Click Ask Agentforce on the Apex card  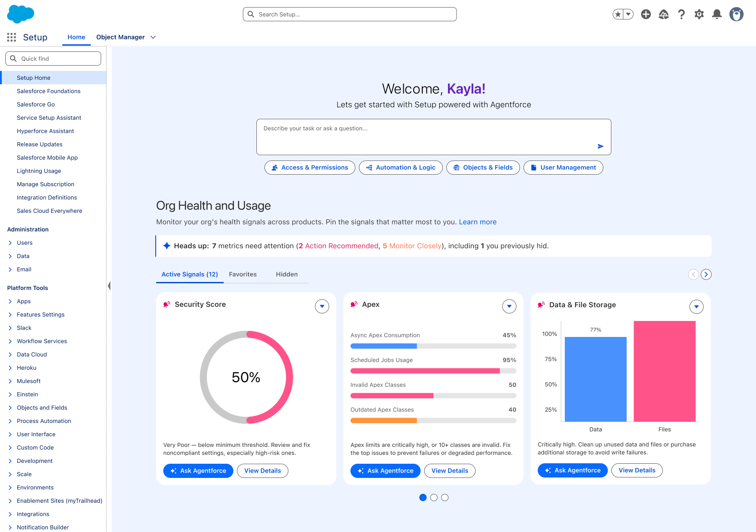pos(386,471)
